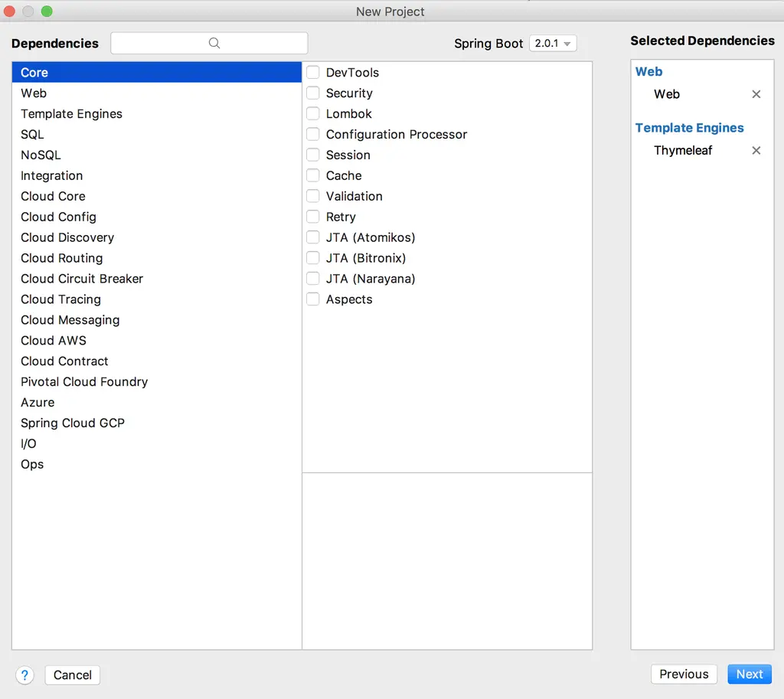Open the Cloud Config category
This screenshot has width=784, height=699.
pos(156,217)
